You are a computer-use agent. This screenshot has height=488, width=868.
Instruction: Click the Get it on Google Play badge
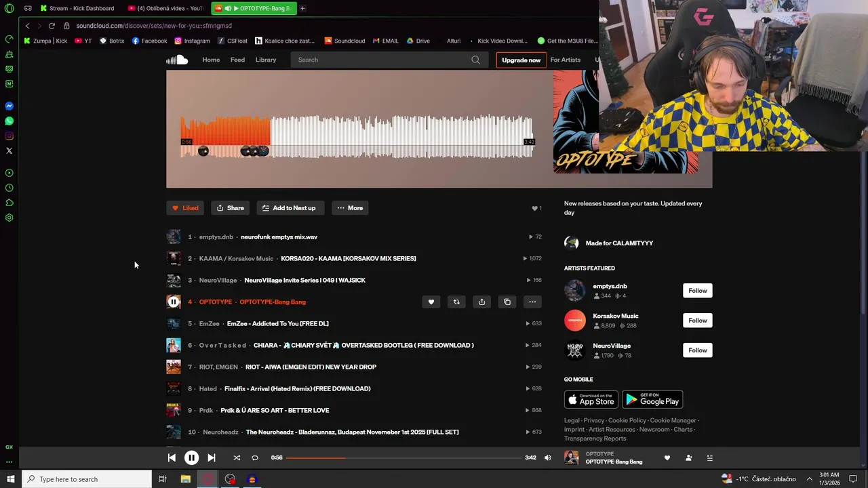point(652,399)
